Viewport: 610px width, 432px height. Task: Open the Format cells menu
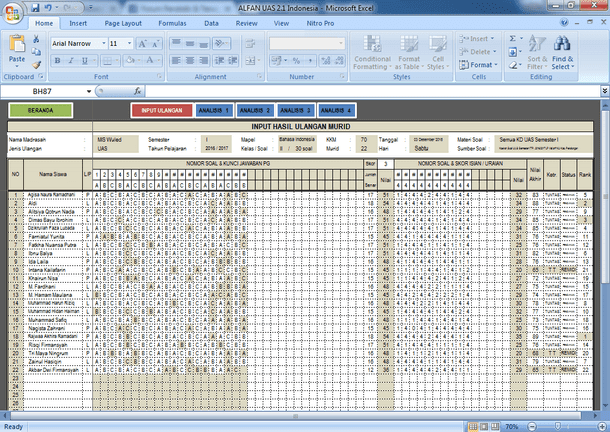[x=478, y=65]
